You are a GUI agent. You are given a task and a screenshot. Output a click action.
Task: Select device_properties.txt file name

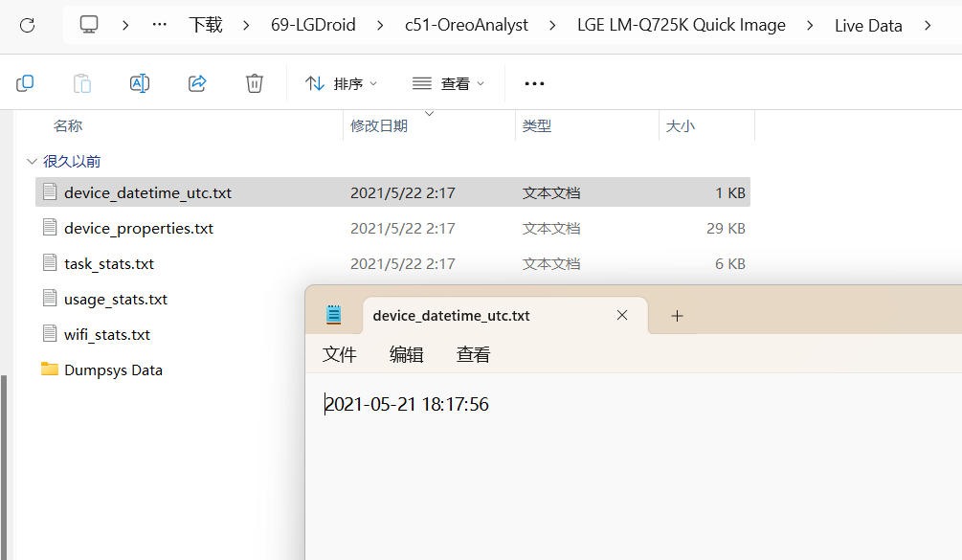[139, 228]
